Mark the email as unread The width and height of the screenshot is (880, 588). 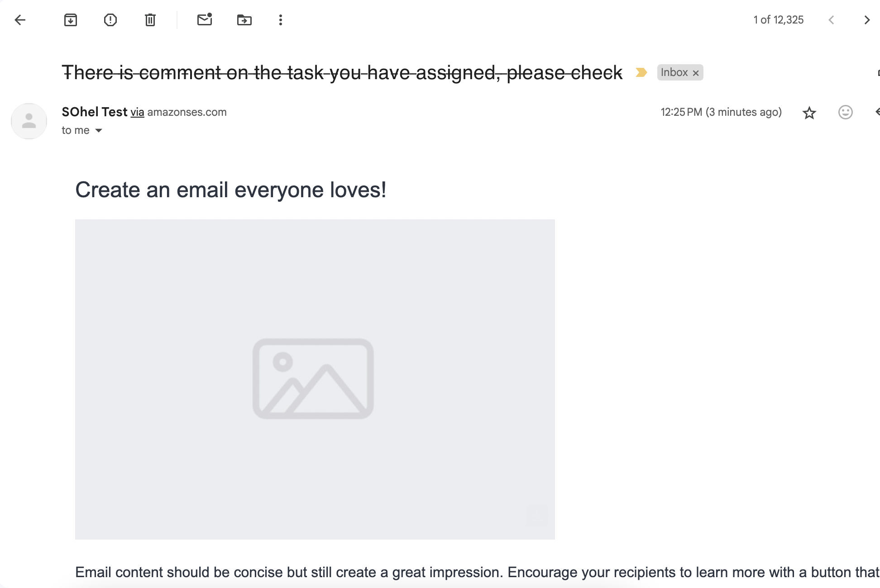205,19
